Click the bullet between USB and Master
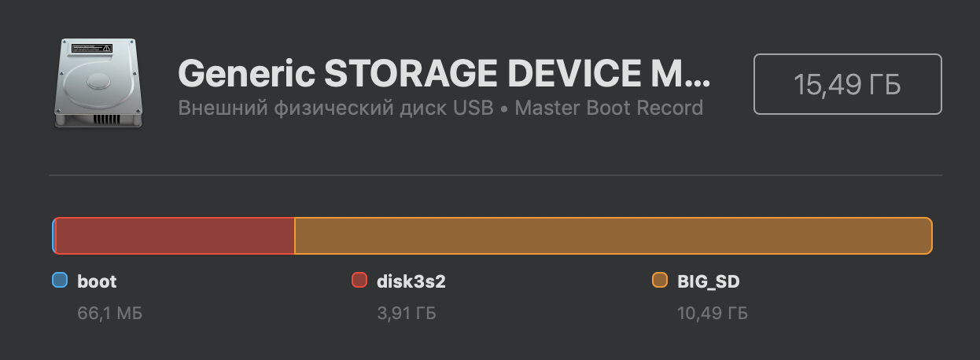Image resolution: width=980 pixels, height=360 pixels. coord(504,108)
